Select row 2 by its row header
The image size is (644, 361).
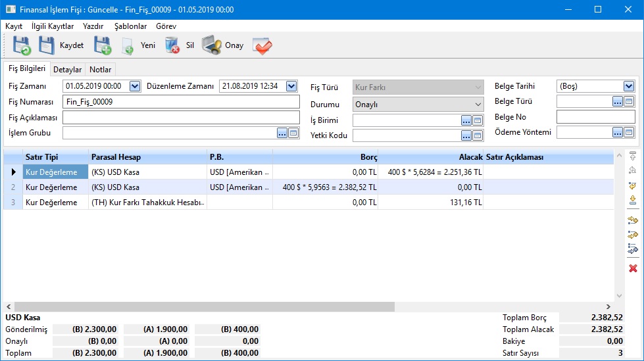13,187
